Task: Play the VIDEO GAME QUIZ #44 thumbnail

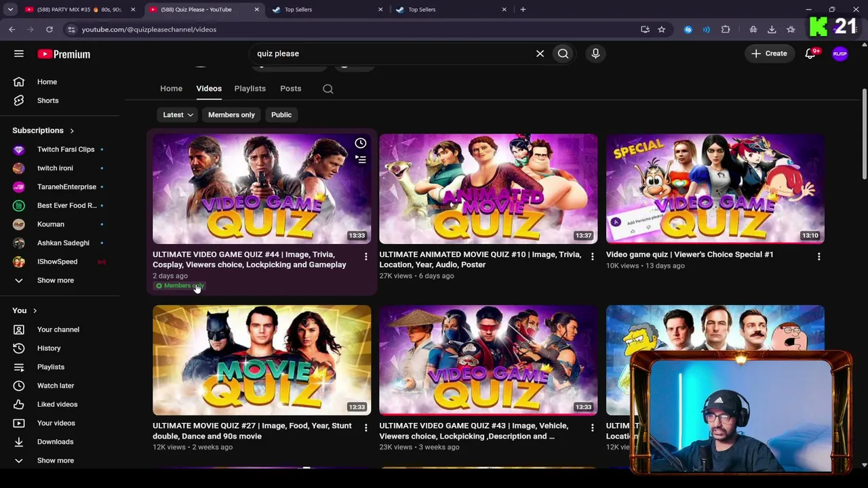Action: (x=262, y=188)
